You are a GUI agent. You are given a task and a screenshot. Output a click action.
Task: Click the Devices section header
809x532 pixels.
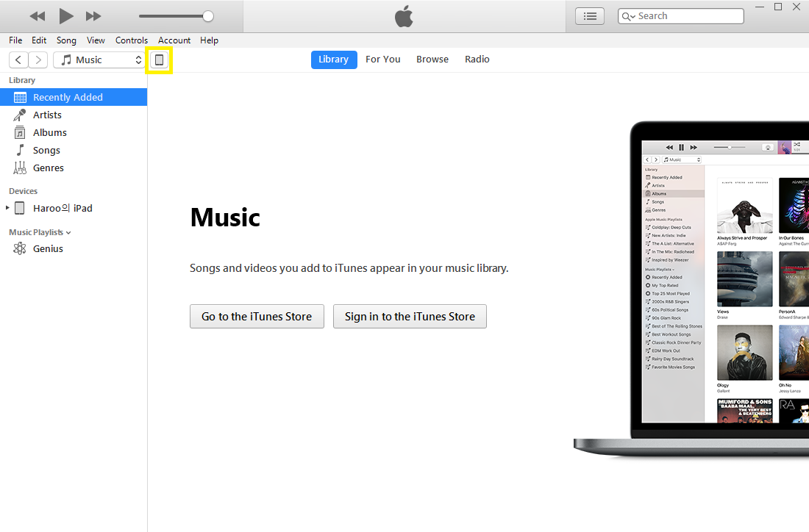pos(24,191)
